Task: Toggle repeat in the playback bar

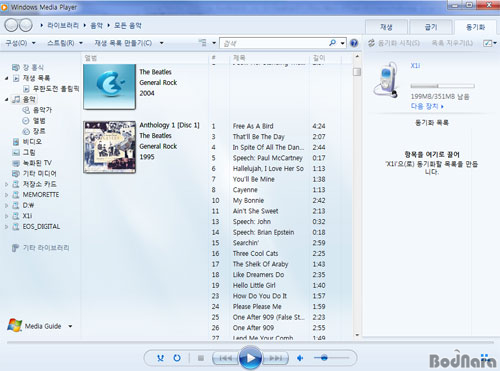Action: (177, 358)
